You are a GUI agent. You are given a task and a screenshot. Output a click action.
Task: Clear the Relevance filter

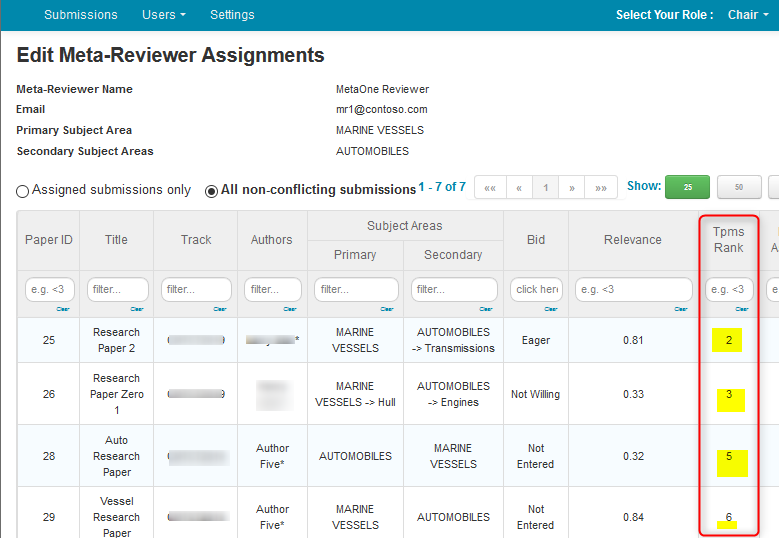681,309
